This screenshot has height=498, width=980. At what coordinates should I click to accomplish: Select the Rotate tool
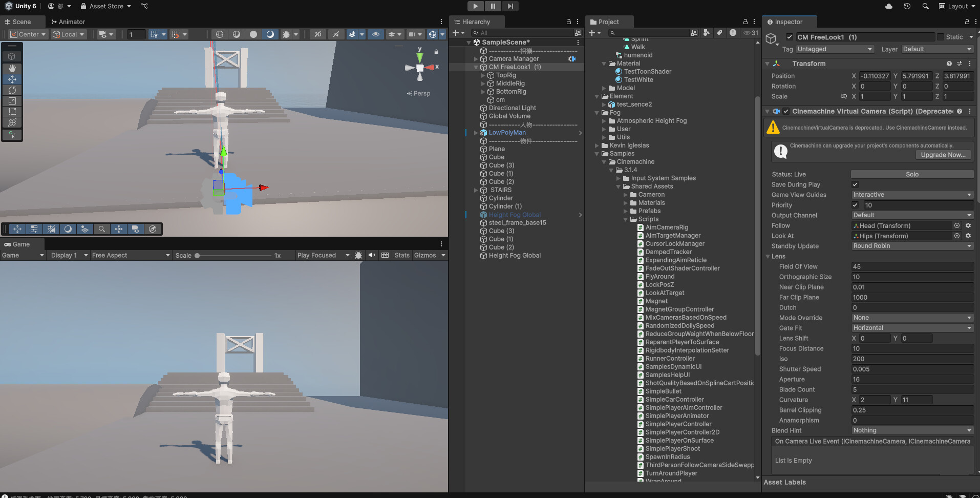[x=12, y=90]
